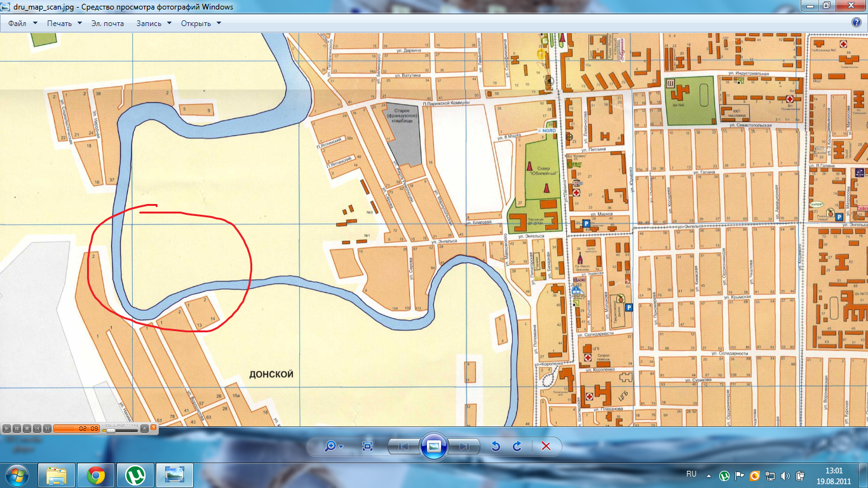This screenshot has height=488, width=868.
Task: Click play button in mini audio player
Action: (7, 429)
